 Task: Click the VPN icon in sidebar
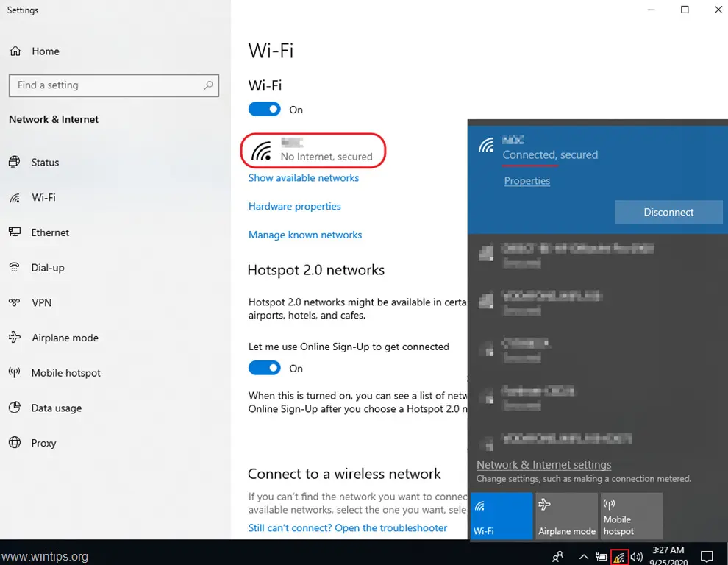click(15, 302)
